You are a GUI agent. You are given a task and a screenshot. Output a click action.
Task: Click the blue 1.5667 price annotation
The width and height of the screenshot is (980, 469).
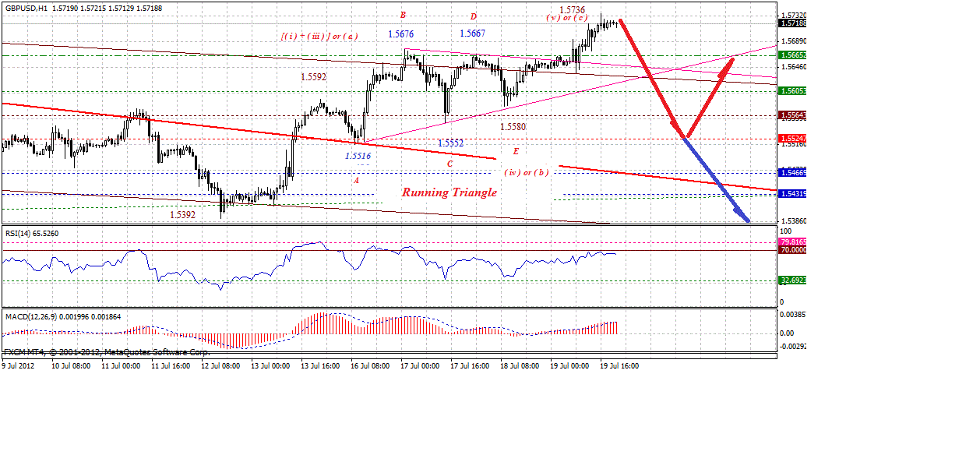pyautogui.click(x=473, y=33)
